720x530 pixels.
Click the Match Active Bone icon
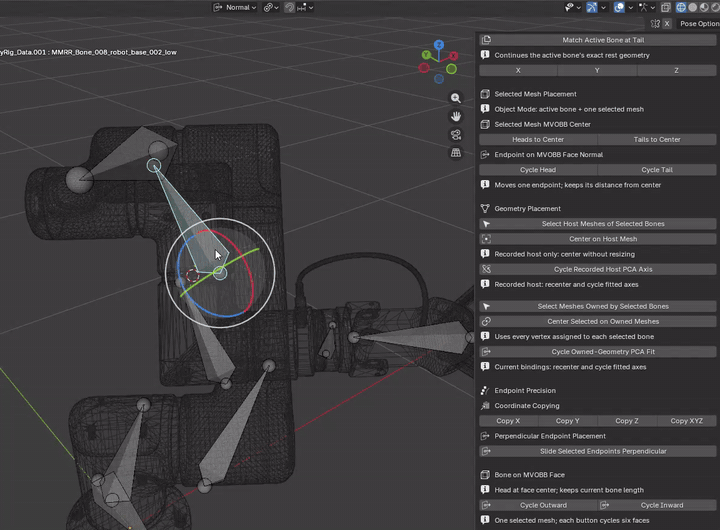[x=486, y=40]
